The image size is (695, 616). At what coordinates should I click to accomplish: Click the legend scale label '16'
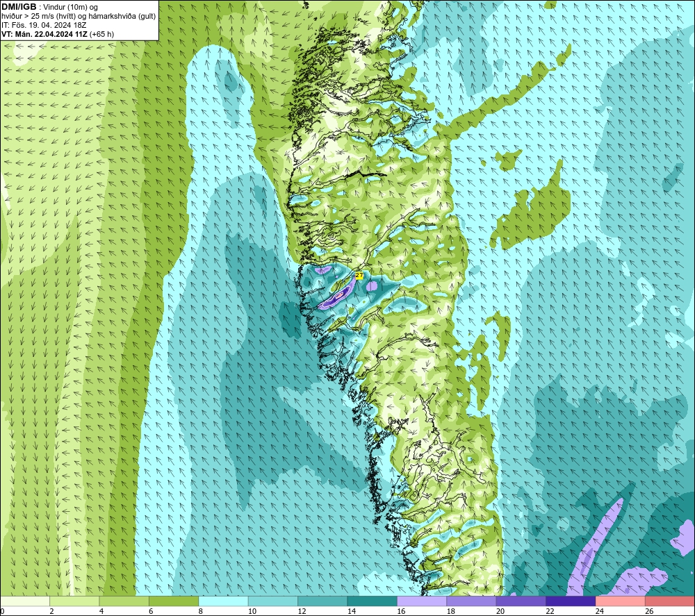pyautogui.click(x=401, y=611)
